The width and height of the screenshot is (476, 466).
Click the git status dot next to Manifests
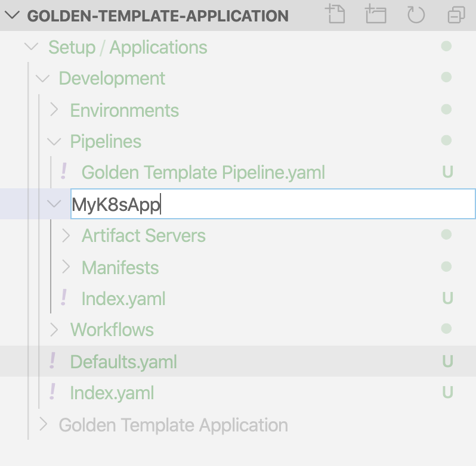(x=446, y=267)
